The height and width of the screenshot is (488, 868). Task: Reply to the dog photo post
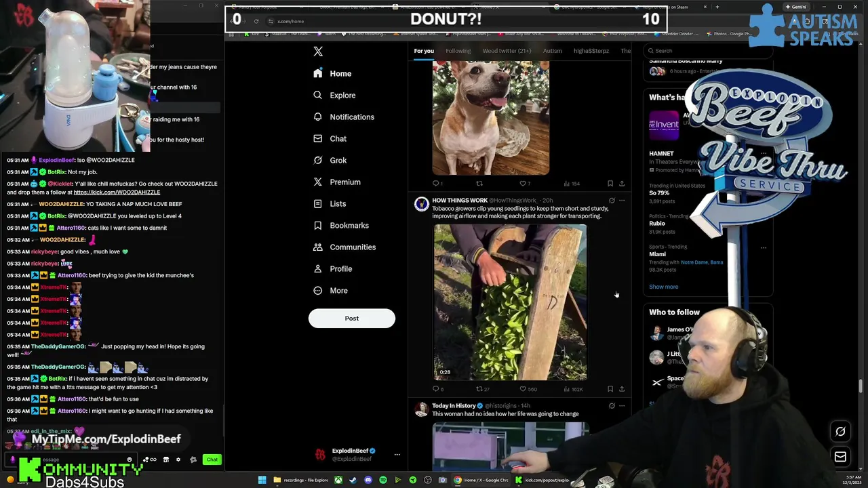pyautogui.click(x=437, y=183)
